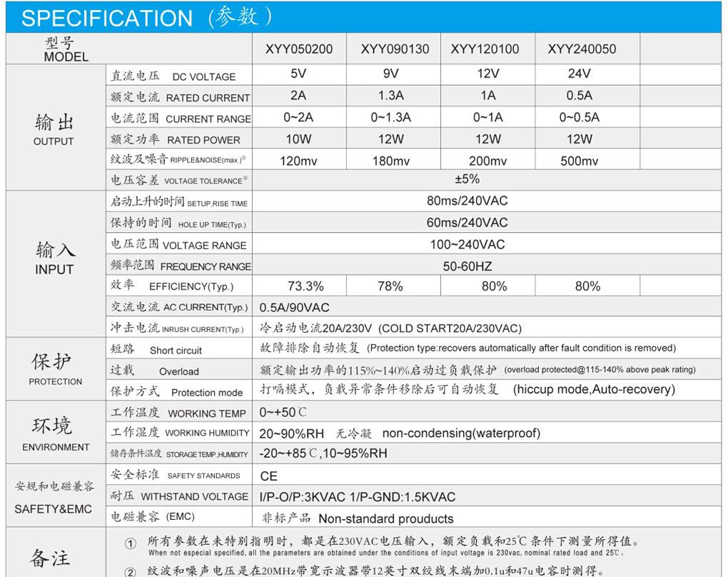Click the WORKING TEMP row label
Viewport: 728px width, 577px height.
point(207,413)
